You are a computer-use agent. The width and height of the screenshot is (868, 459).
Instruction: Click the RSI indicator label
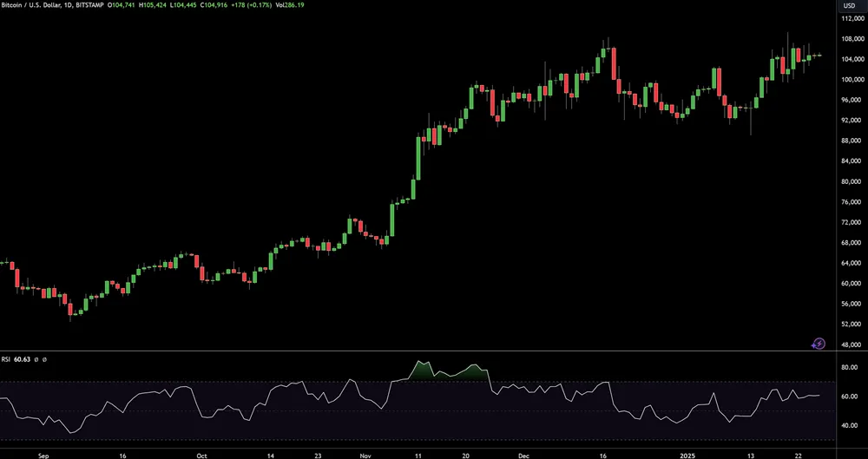pyautogui.click(x=6, y=359)
